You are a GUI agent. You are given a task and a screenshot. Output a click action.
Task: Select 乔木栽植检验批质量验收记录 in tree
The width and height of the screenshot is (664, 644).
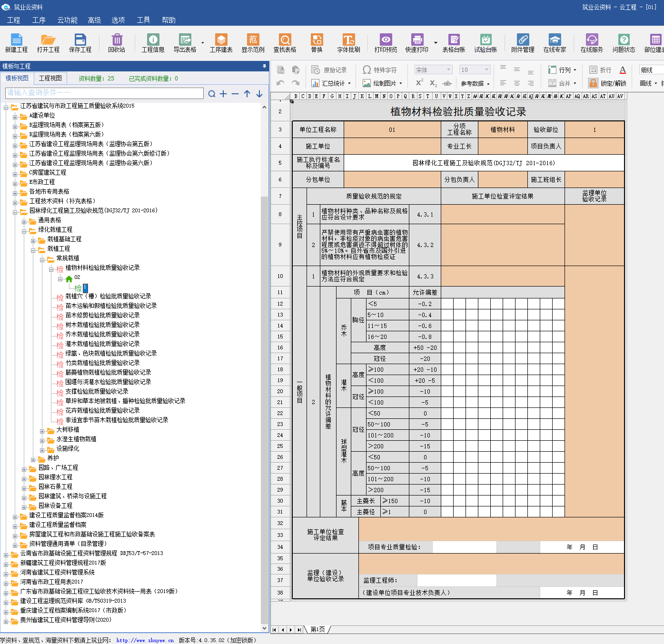102,334
